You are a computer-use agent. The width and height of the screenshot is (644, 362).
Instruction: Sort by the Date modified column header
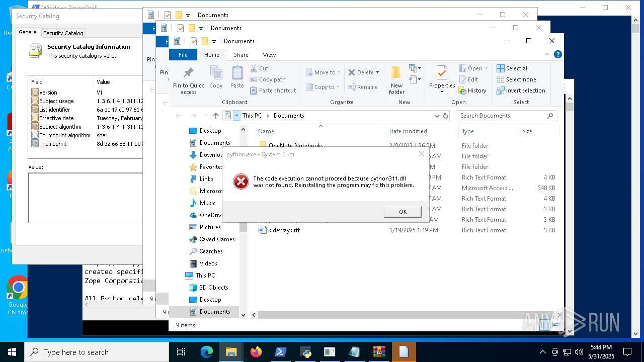(422, 131)
